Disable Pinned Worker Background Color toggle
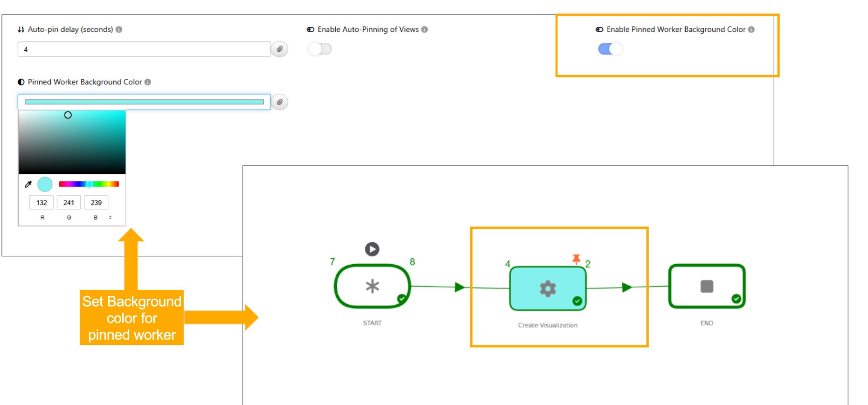Image resolution: width=868 pixels, height=405 pixels. click(x=610, y=49)
